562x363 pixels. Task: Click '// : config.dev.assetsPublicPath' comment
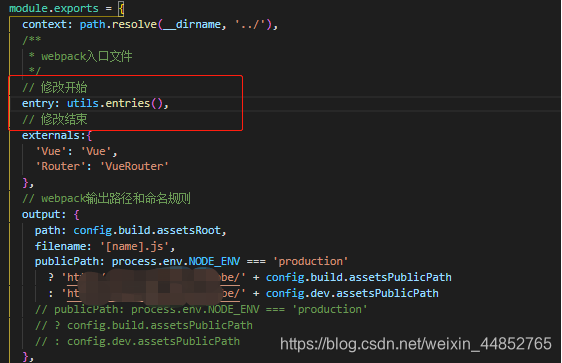137,341
